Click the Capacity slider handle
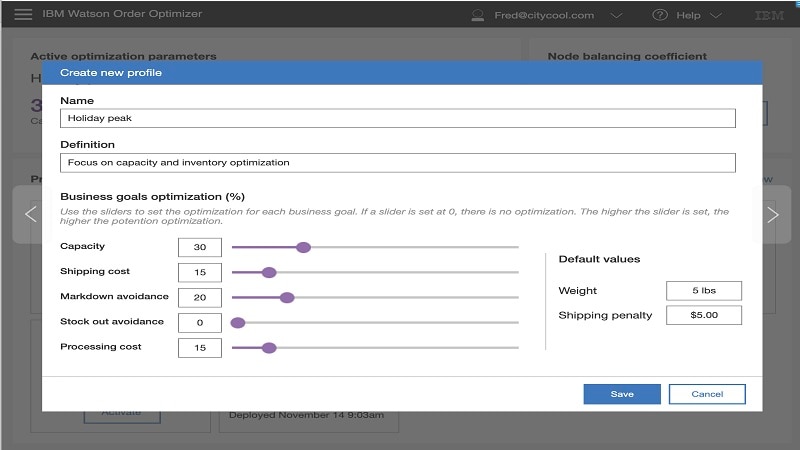The height and width of the screenshot is (450, 800). coord(304,247)
